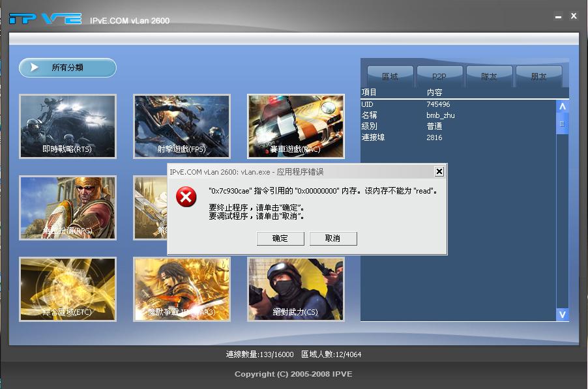This screenshot has height=389, width=588.
Task: Select the 連接埠 value 2816
Action: click(434, 137)
